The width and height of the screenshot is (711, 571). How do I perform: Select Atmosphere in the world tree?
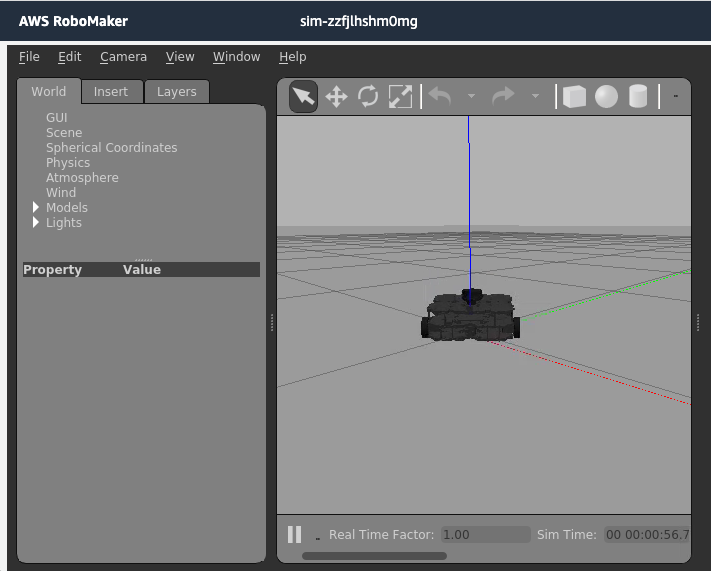click(82, 177)
